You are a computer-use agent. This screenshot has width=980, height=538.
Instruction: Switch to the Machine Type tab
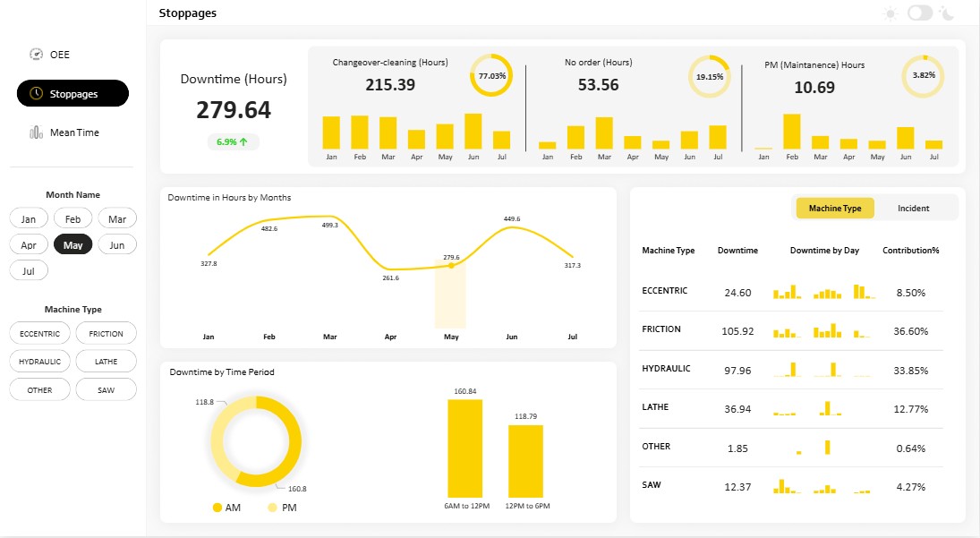click(835, 208)
